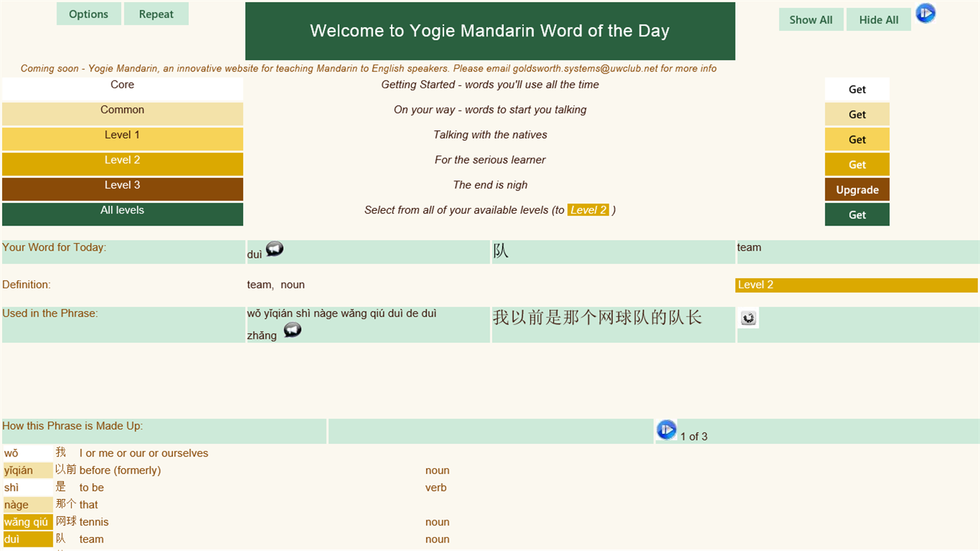Enable Show All
Viewport: 980px width, 551px height.
pos(810,19)
